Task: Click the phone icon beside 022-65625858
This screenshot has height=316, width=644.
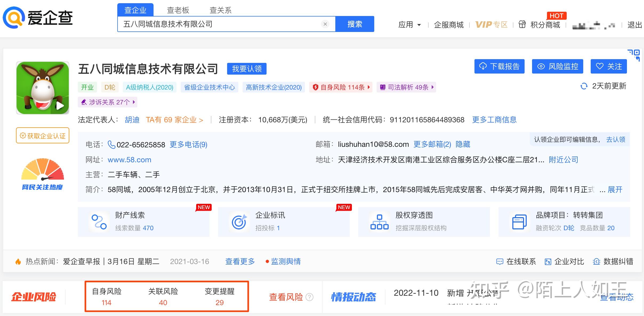Action: point(111,145)
